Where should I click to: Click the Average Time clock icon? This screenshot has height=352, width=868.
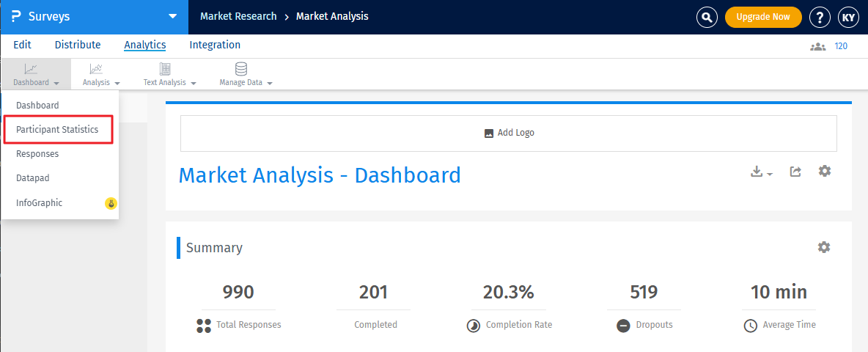pos(750,326)
